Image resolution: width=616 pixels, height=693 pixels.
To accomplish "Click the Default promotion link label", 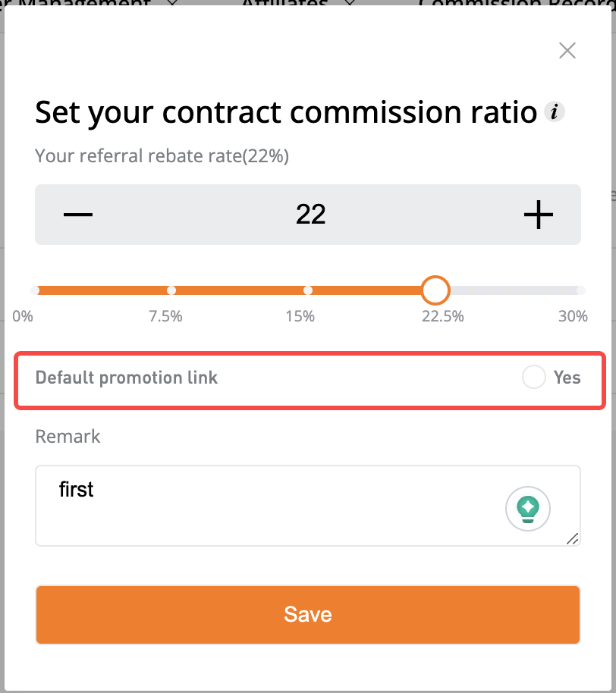I will (127, 378).
